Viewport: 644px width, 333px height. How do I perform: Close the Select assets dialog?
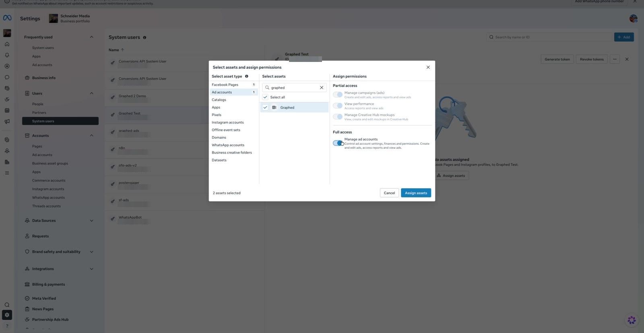tap(428, 67)
